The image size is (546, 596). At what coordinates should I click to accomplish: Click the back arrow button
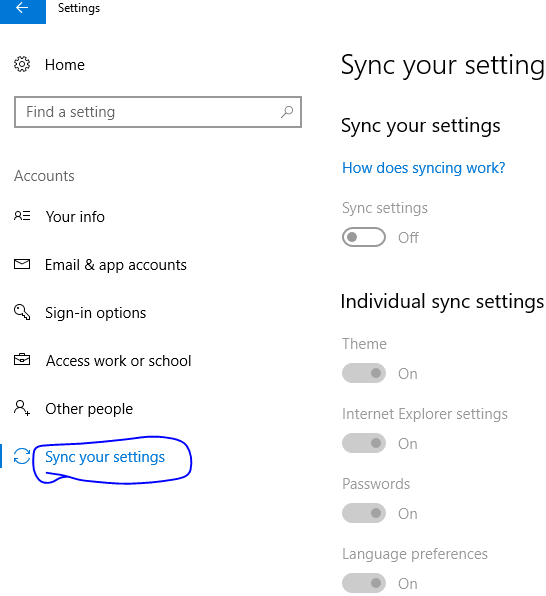23,10
